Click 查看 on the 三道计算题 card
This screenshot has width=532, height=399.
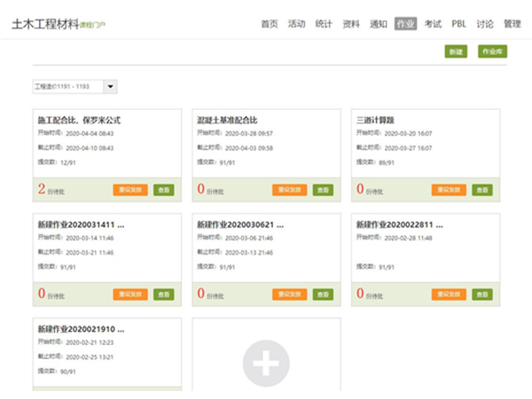481,190
